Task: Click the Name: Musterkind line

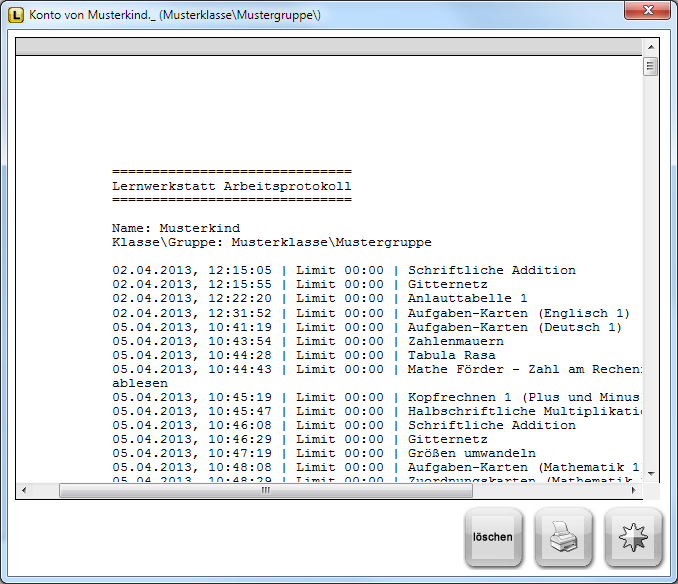Action: [176, 228]
